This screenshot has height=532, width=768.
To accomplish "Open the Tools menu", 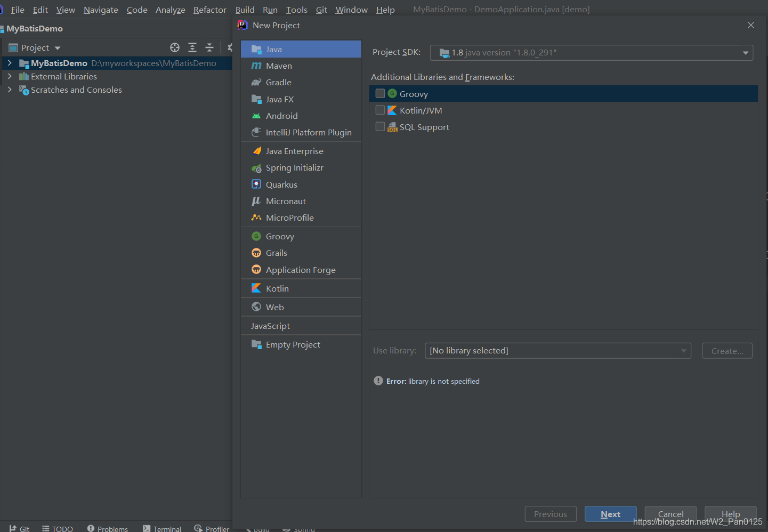I will 297,10.
